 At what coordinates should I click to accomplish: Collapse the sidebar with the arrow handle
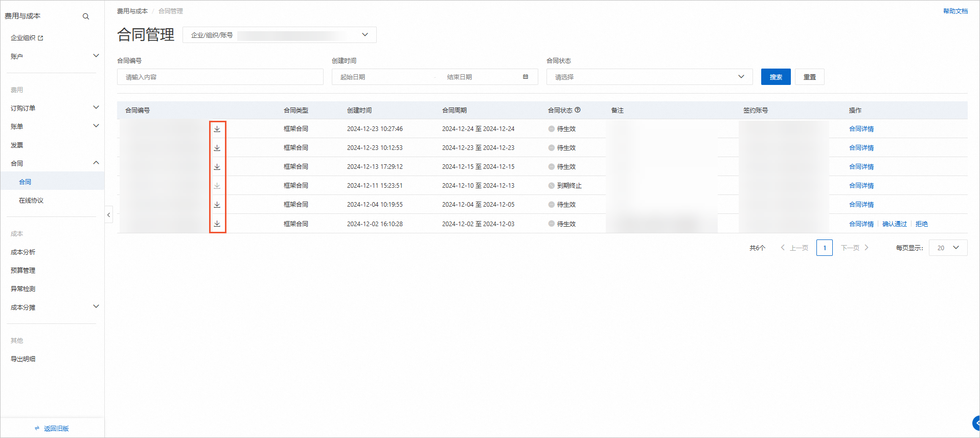[109, 215]
